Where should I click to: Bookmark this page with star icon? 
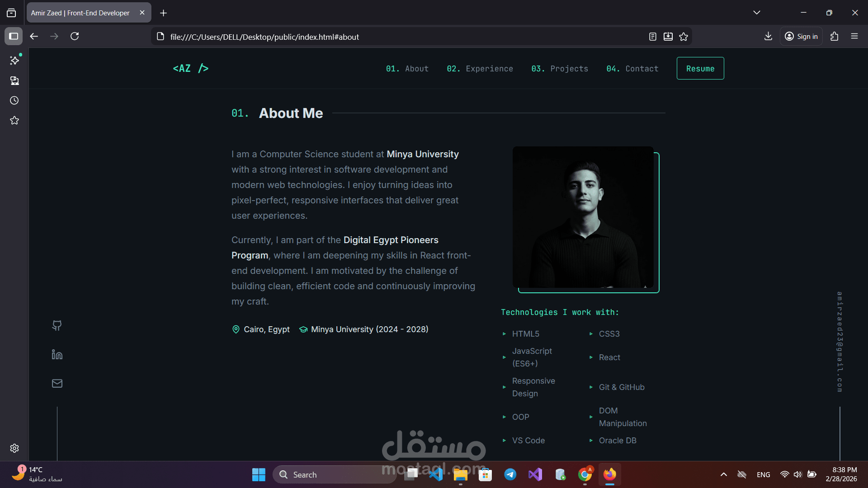click(x=684, y=37)
